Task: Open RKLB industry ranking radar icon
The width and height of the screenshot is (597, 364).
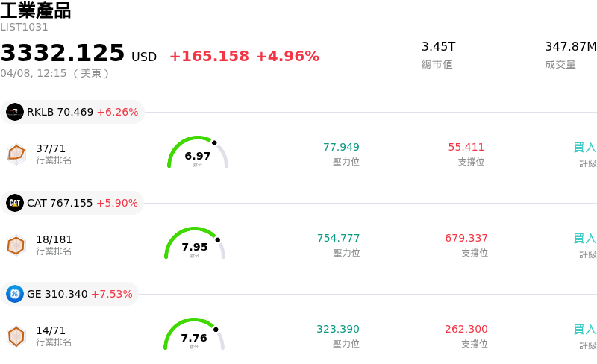Action: 16,154
